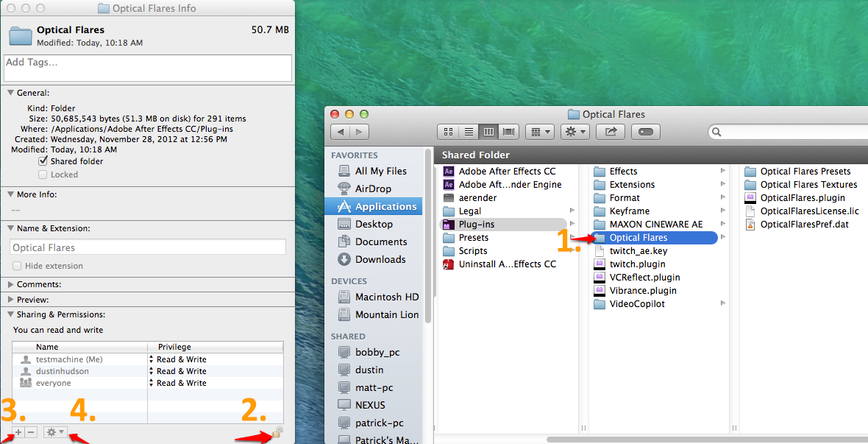Switch Finder to column view

click(488, 132)
